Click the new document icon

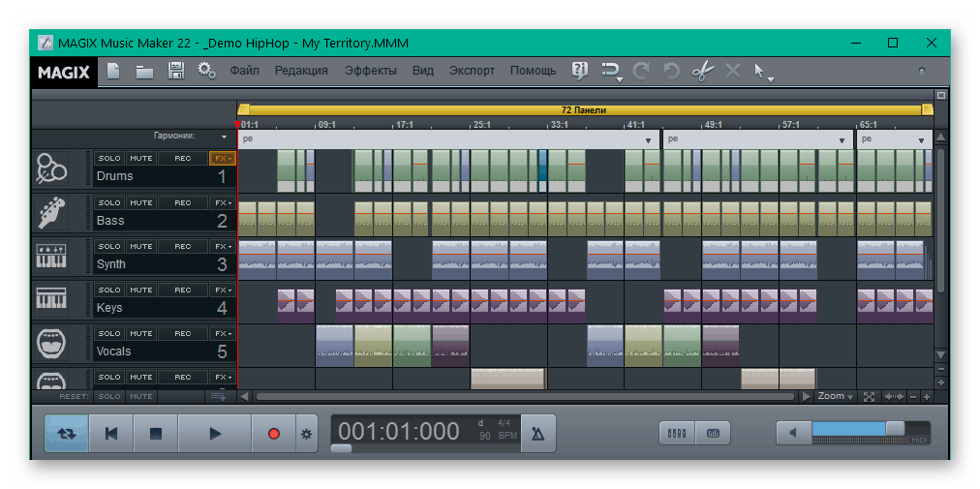[x=113, y=71]
